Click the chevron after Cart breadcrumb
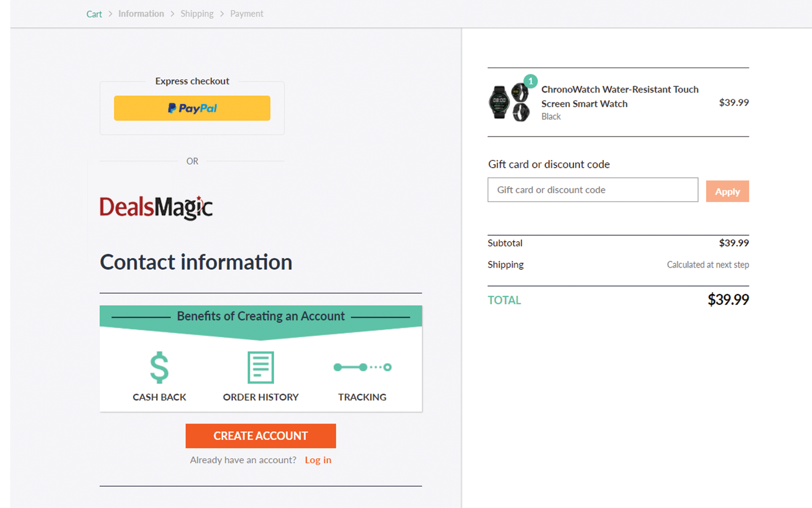 [111, 14]
